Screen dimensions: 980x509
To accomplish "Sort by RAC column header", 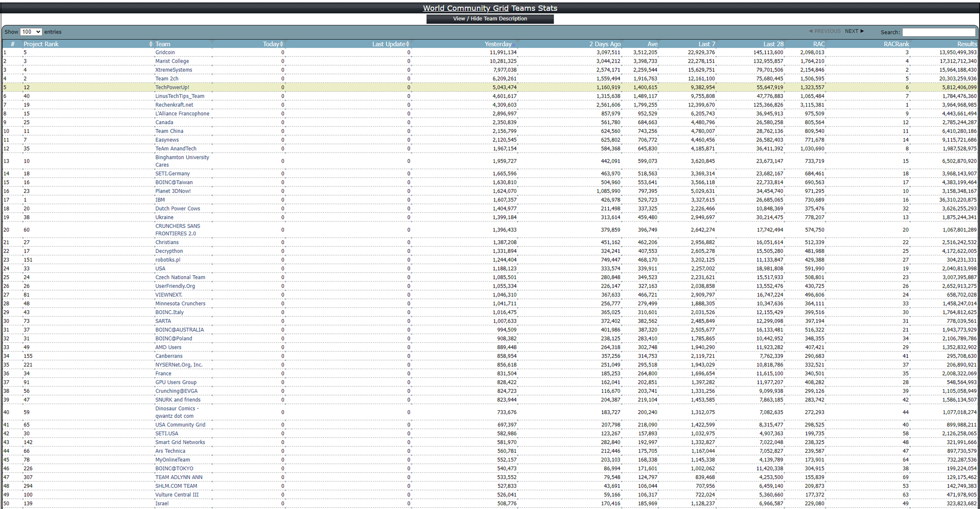I will 819,44.
